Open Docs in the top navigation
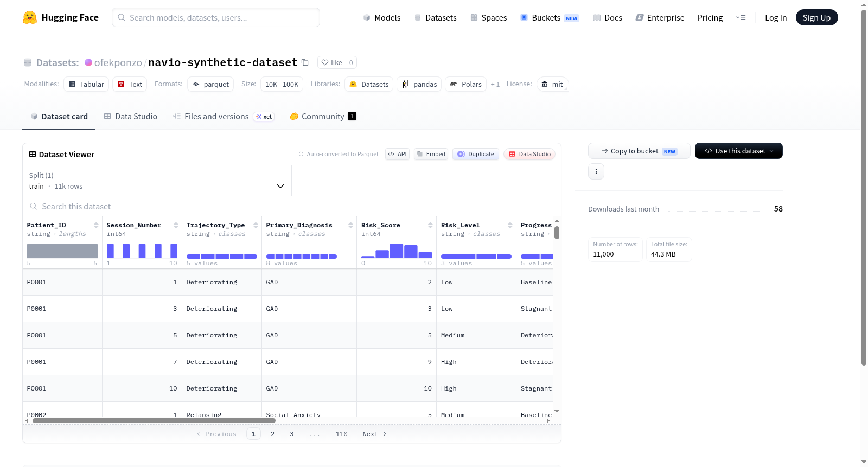 coord(608,18)
